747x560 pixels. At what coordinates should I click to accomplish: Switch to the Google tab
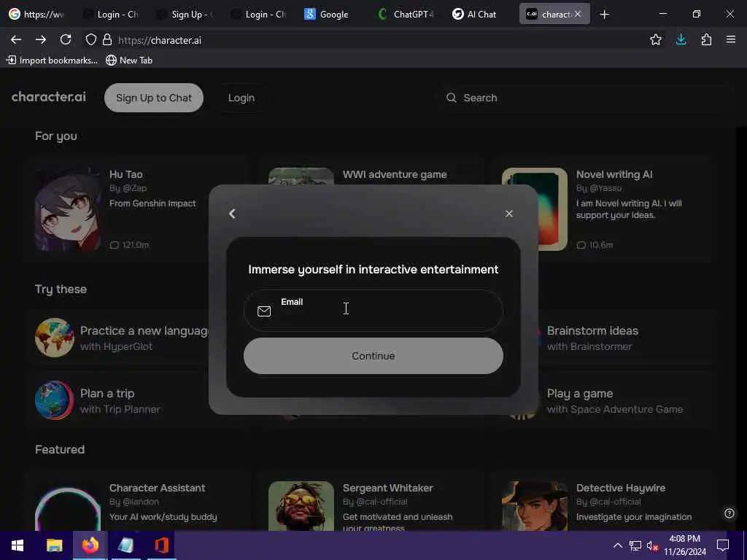(x=327, y=15)
